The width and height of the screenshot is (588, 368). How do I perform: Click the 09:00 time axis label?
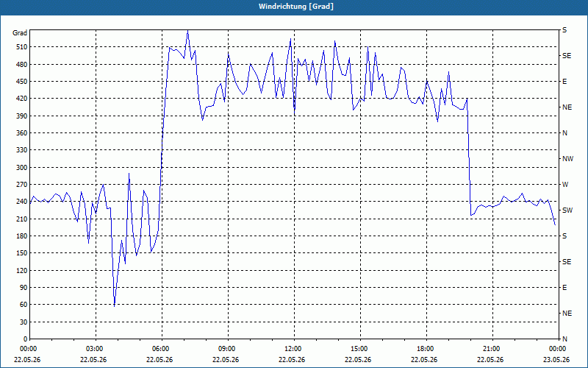tap(226, 349)
